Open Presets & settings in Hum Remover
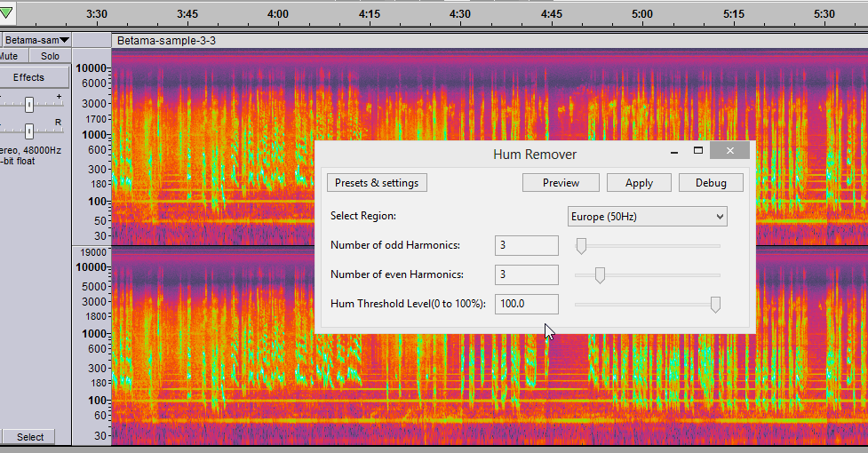The height and width of the screenshot is (453, 868). coord(377,183)
